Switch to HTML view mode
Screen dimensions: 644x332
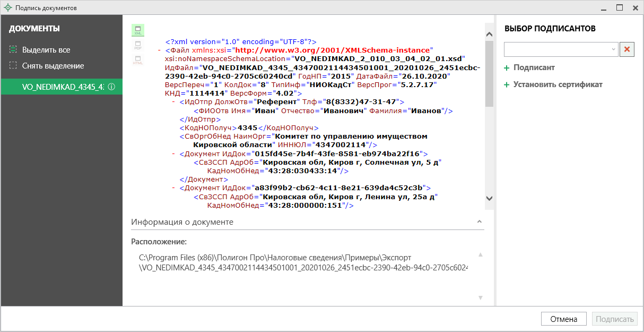coord(138,60)
